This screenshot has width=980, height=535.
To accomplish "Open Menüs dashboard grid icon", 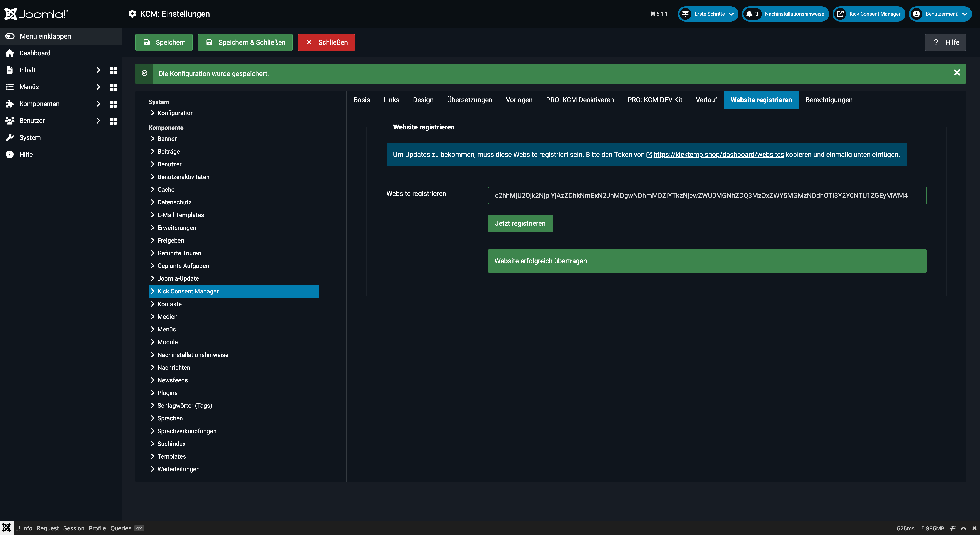I will (x=113, y=87).
